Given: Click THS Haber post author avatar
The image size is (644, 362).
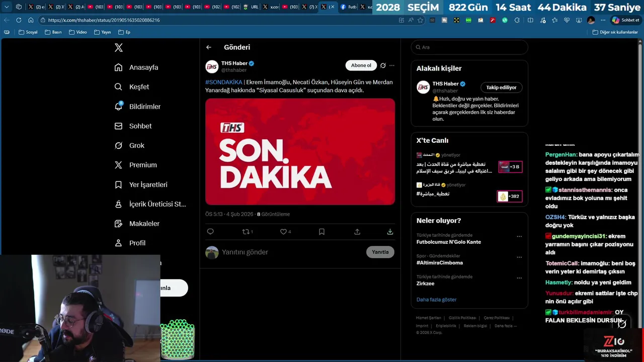Looking at the screenshot, I should 212,66.
